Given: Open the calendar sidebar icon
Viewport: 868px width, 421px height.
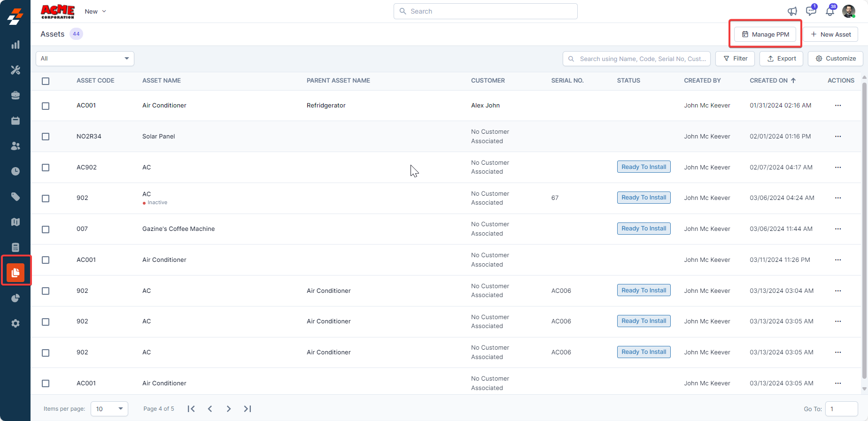Looking at the screenshot, I should coord(15,121).
